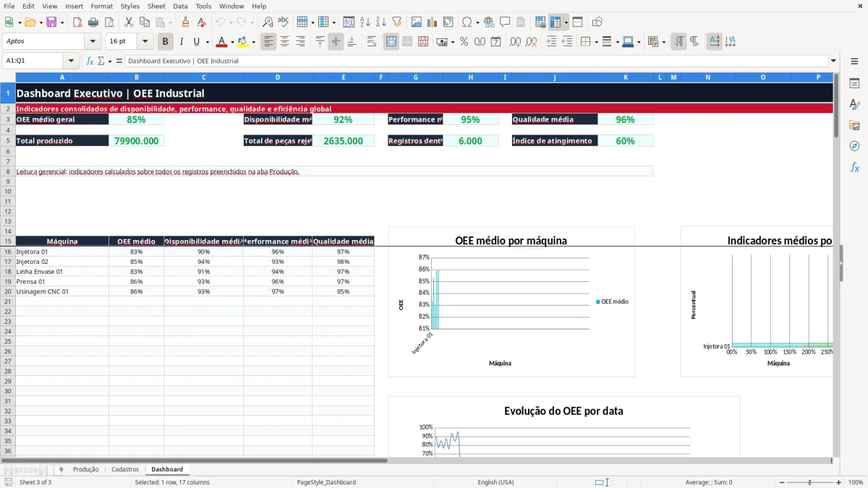Click the AutoFilter funnel icon

(396, 22)
